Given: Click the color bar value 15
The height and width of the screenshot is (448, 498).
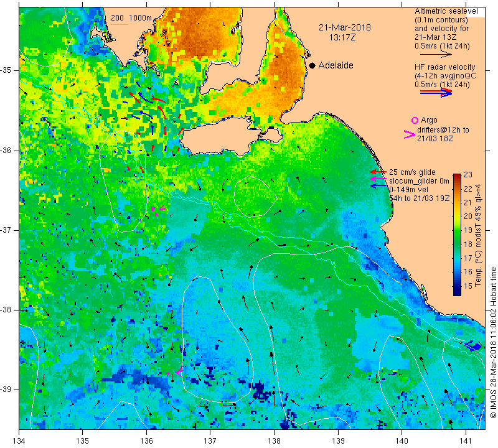Looking at the screenshot, I should click(x=468, y=286).
